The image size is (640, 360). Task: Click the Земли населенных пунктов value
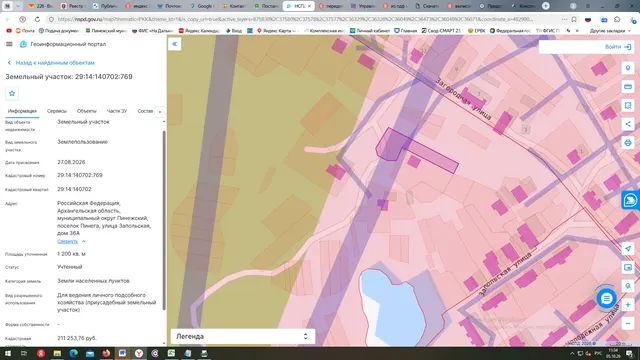point(93,281)
